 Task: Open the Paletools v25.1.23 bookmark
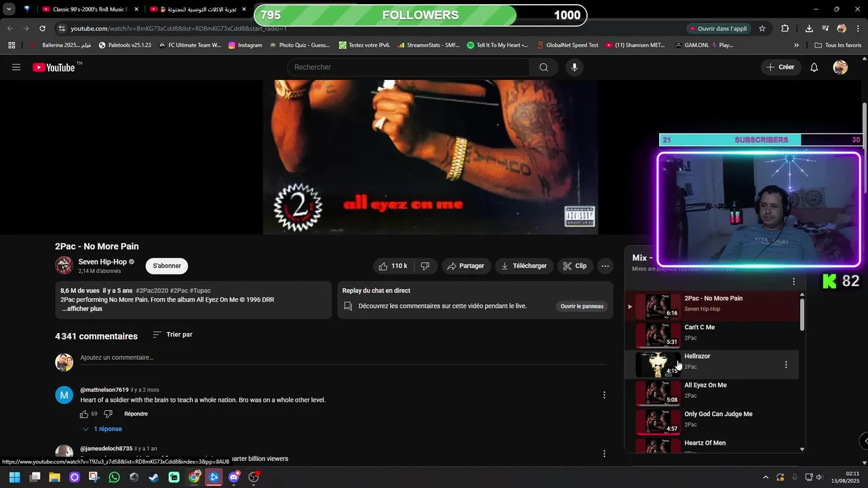[125, 45]
